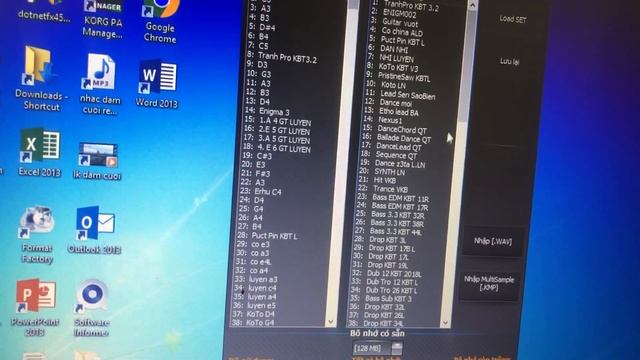Click the right list scroll-up arrow
Screen dimensions: 640x360
[x=472, y=5]
